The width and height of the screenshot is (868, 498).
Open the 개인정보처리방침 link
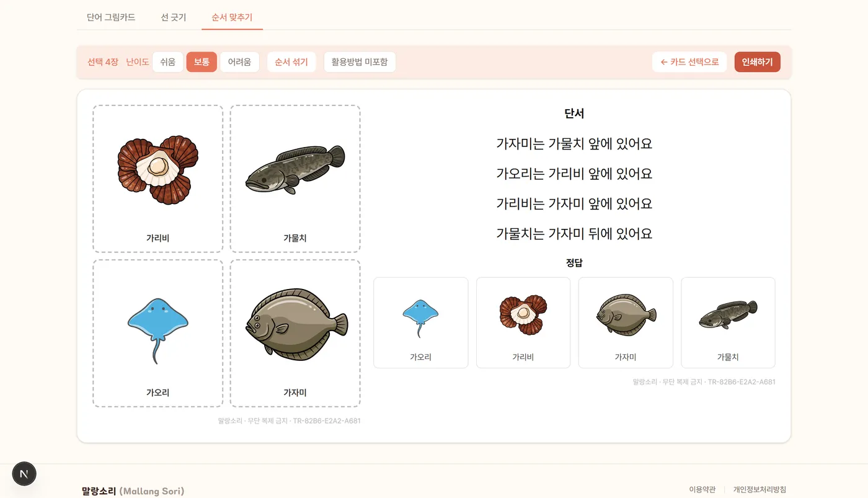point(759,490)
